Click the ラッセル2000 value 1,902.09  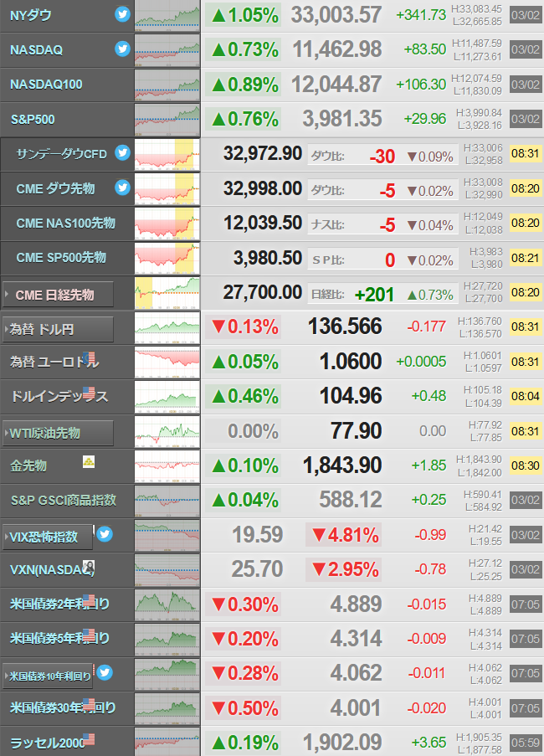pyautogui.click(x=342, y=743)
